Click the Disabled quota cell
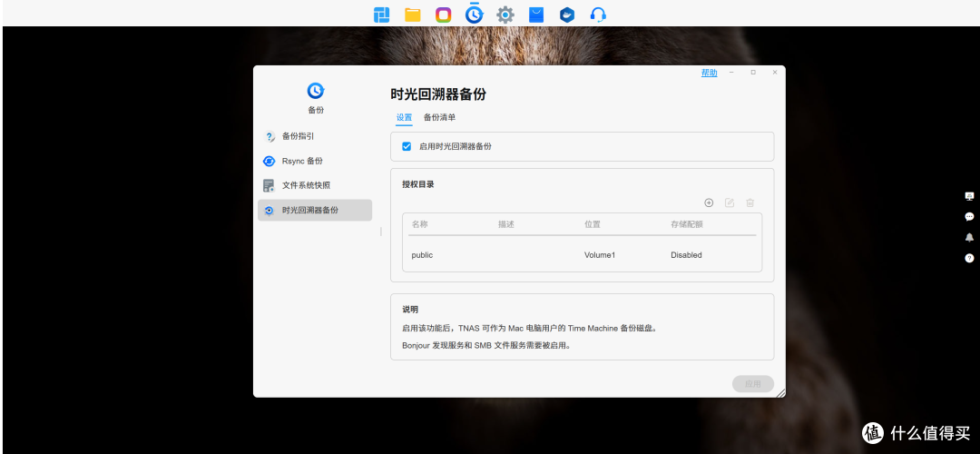Screen dimensions: 980x454 [686, 255]
